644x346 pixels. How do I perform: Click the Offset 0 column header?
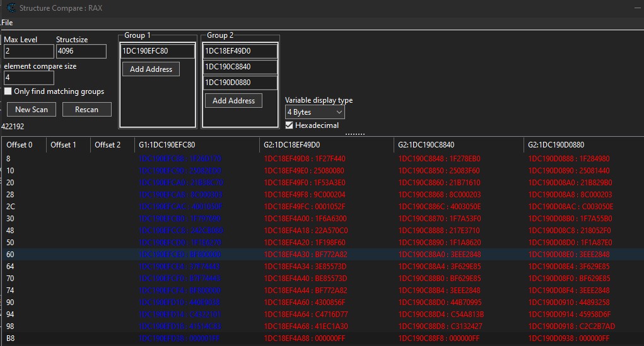pos(24,145)
